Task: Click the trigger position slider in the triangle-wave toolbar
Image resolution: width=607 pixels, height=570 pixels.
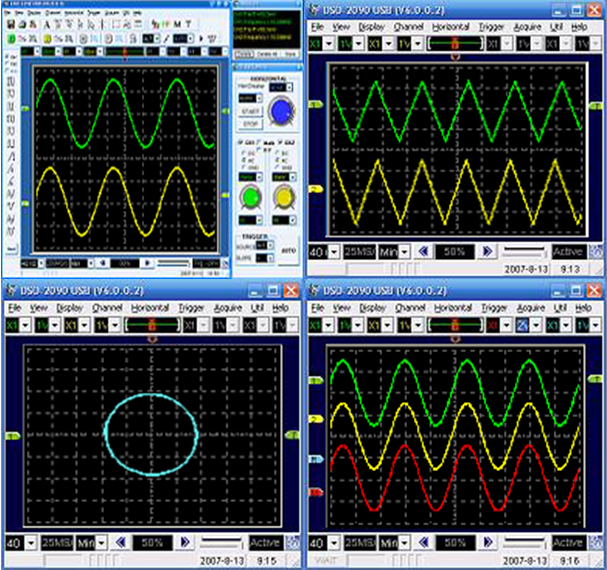Action: click(455, 43)
